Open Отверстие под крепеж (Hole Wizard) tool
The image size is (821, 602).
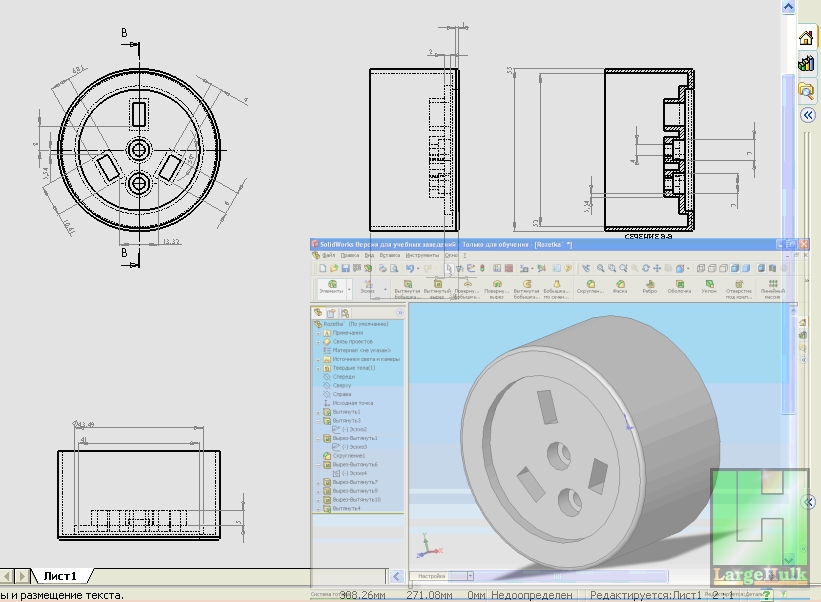point(739,285)
